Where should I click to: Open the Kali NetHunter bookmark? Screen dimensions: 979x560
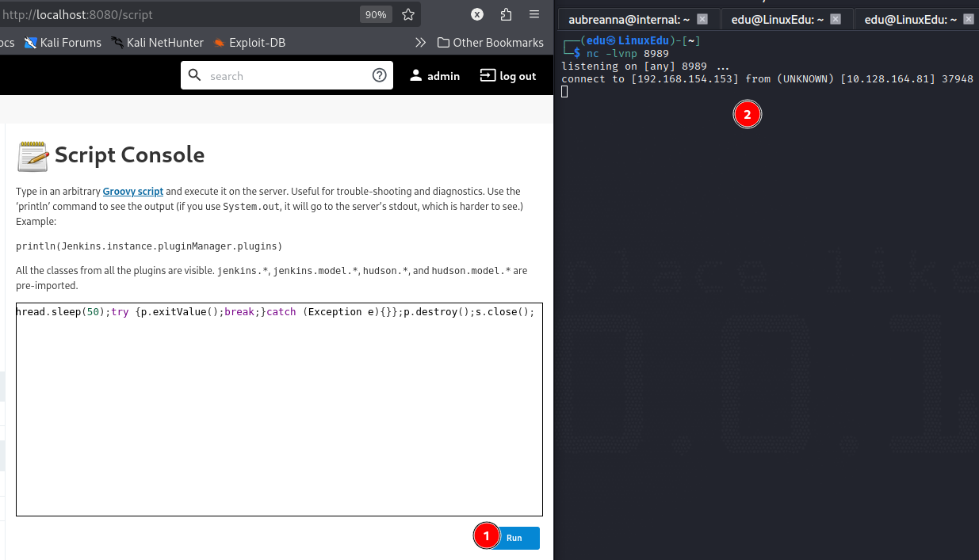157,43
